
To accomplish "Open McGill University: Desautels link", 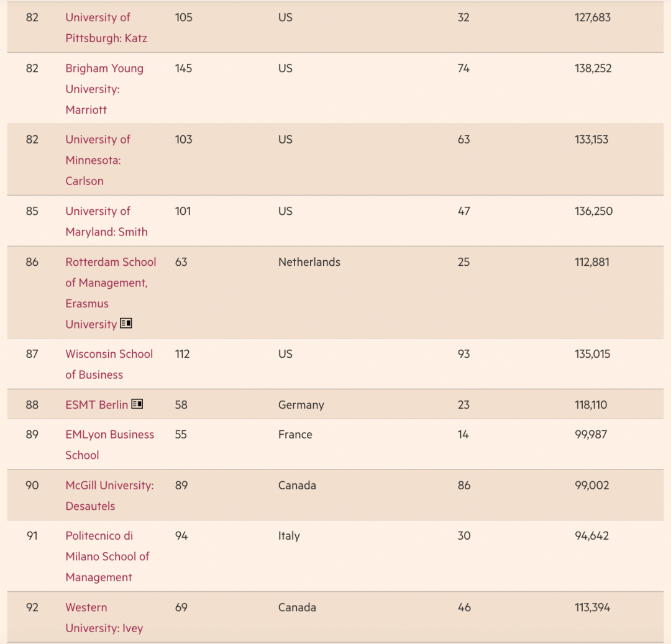I will (x=109, y=496).
